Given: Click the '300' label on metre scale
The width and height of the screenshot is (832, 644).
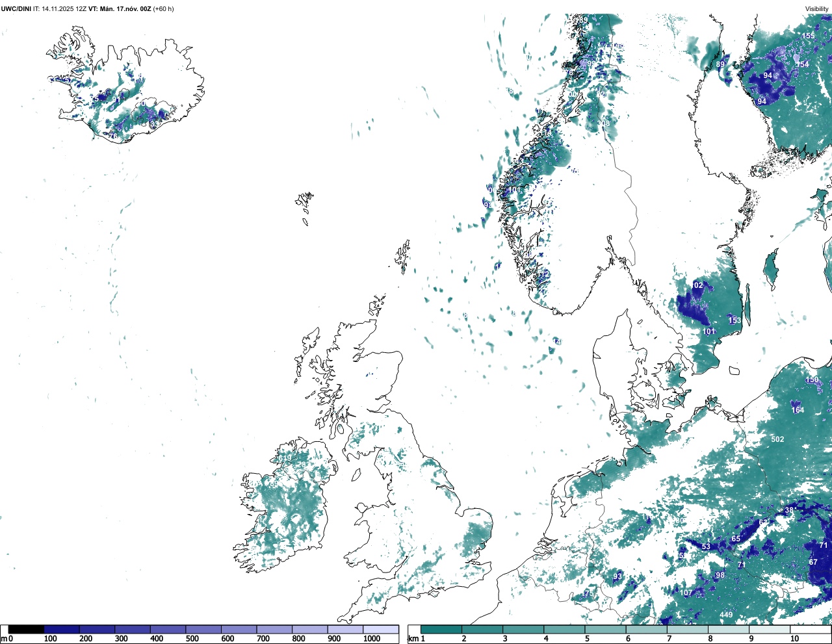Looking at the screenshot, I should pos(122,639).
